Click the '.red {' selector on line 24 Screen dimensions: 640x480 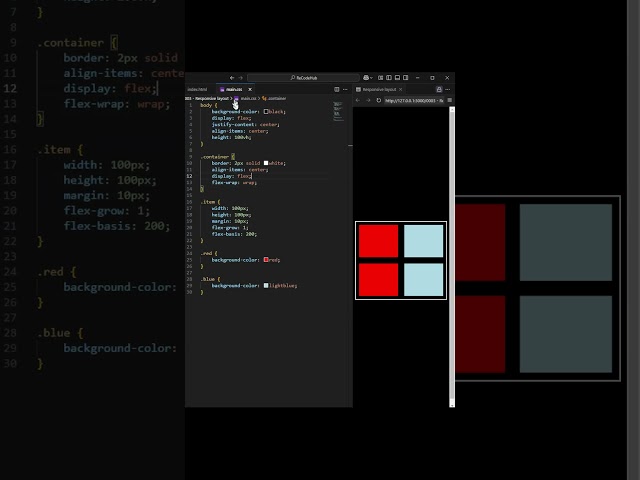pos(209,253)
